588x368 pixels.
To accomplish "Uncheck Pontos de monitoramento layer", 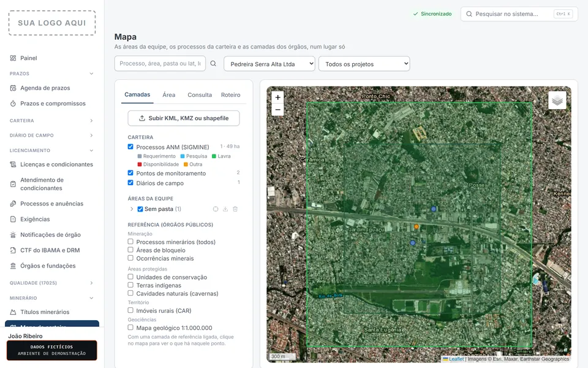I will pos(130,173).
